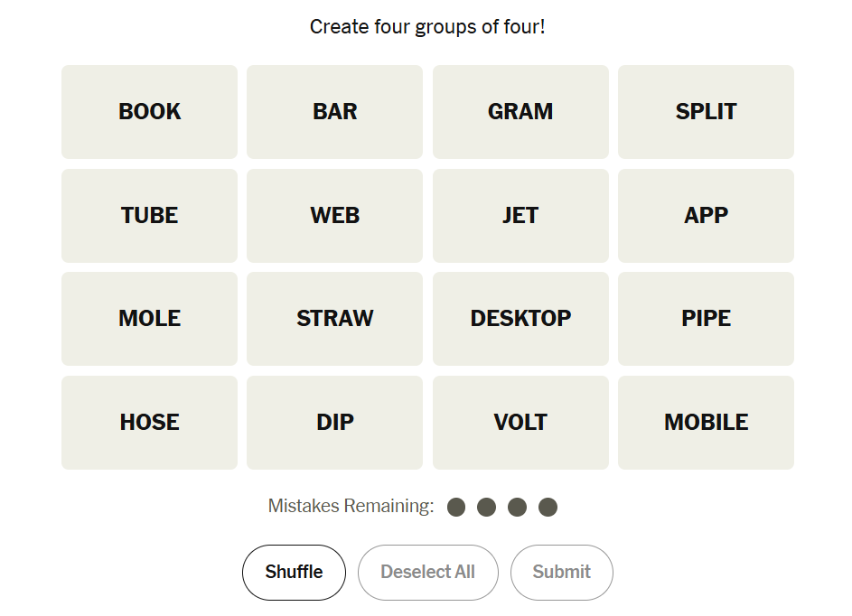Screen dimensions: 852x616
Task: Pick the MOLE word tile
Action: pyautogui.click(x=149, y=319)
